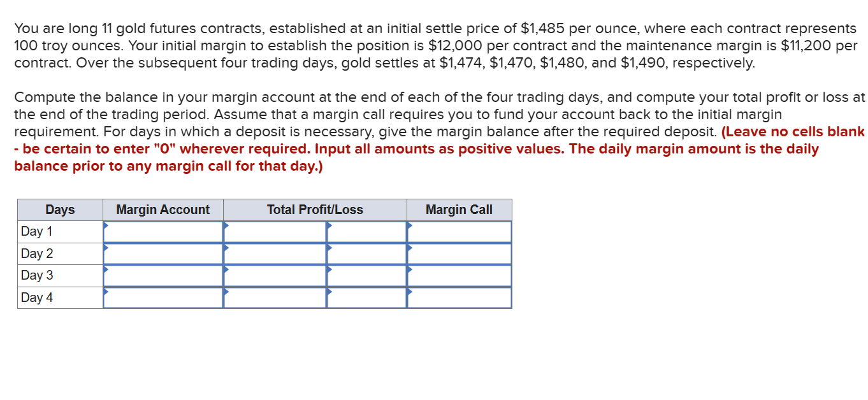Select the Day 3 Margin Call input cell

(459, 275)
